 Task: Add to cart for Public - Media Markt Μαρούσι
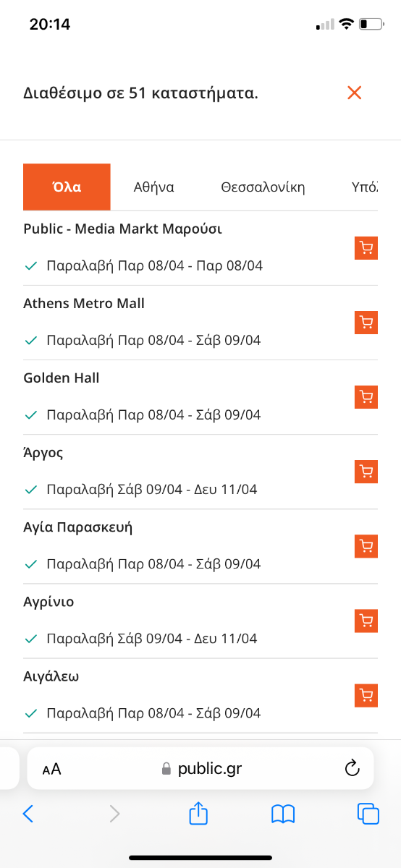(x=366, y=247)
